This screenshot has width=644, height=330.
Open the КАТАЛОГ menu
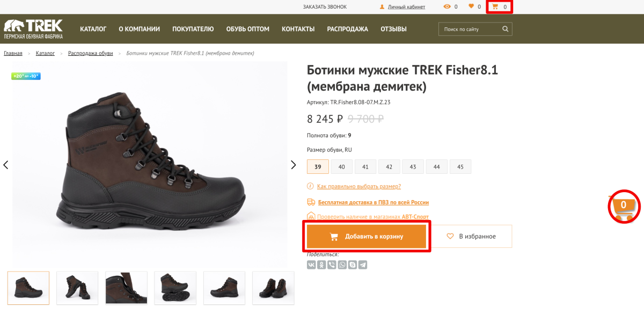[x=93, y=29]
